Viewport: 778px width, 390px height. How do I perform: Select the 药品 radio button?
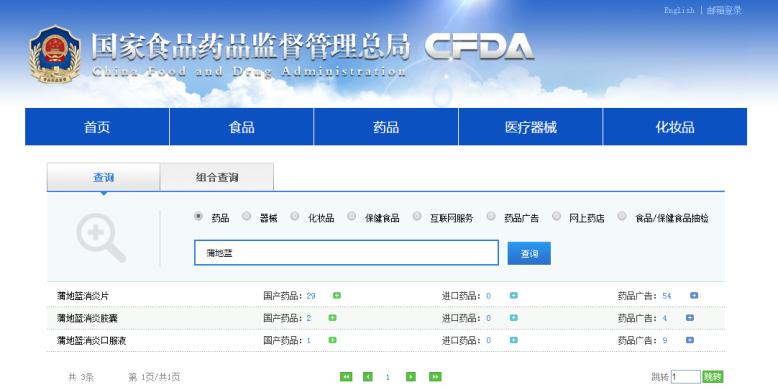coord(198,216)
